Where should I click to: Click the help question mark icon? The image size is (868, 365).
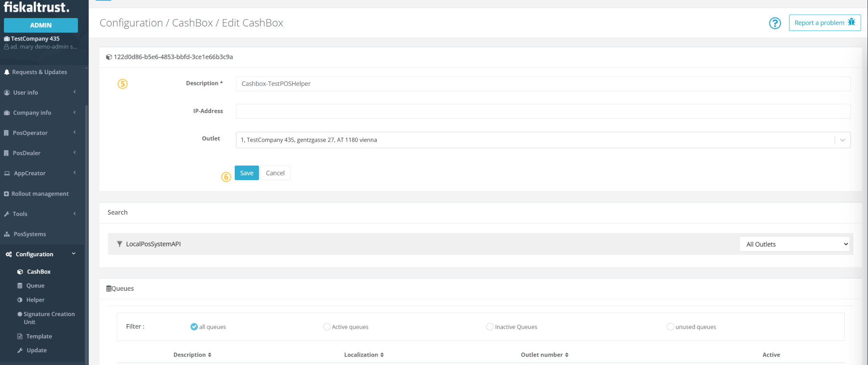(x=775, y=23)
